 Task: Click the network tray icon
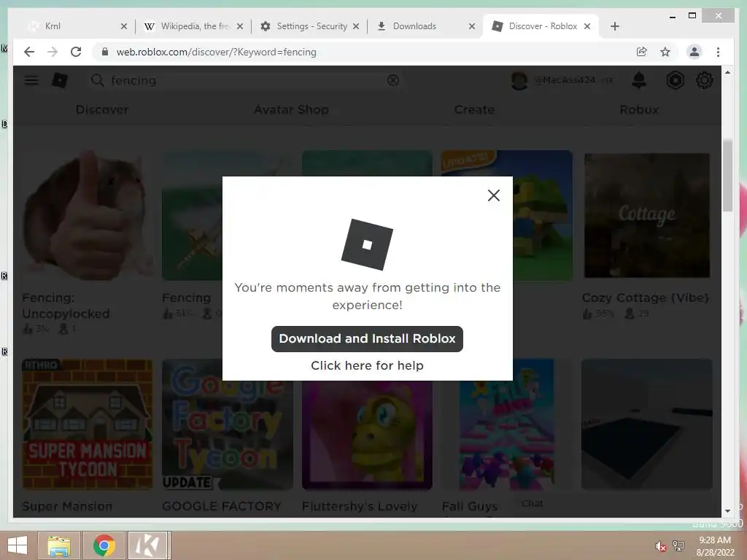[x=678, y=546]
